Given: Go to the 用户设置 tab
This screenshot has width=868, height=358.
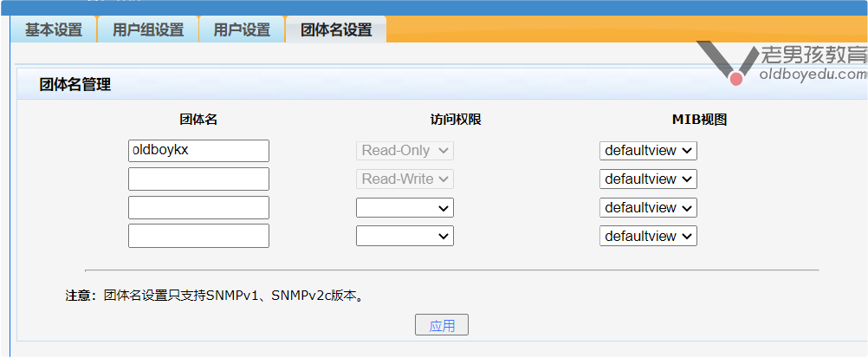Looking at the screenshot, I should pos(242,29).
